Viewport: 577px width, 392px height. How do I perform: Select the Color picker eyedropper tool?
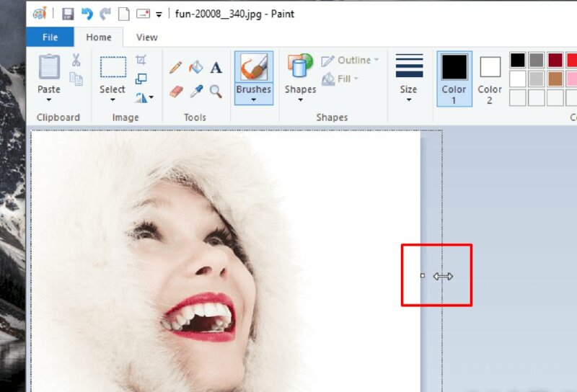pos(195,92)
